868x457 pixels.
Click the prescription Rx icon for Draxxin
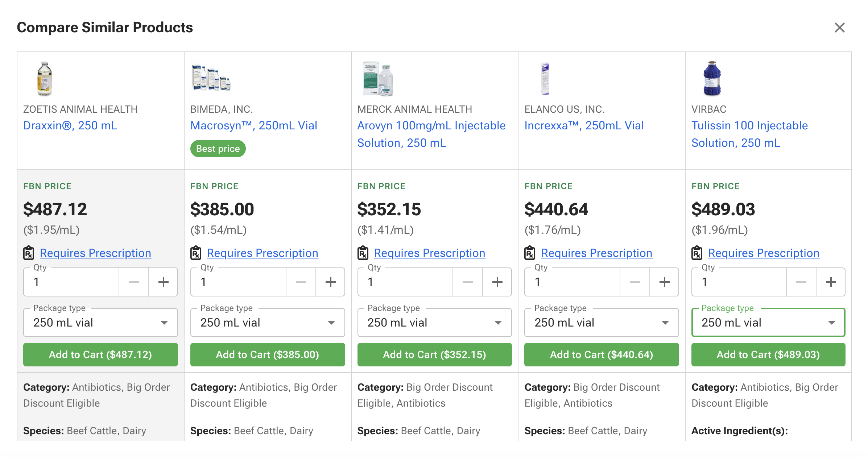pos(29,253)
